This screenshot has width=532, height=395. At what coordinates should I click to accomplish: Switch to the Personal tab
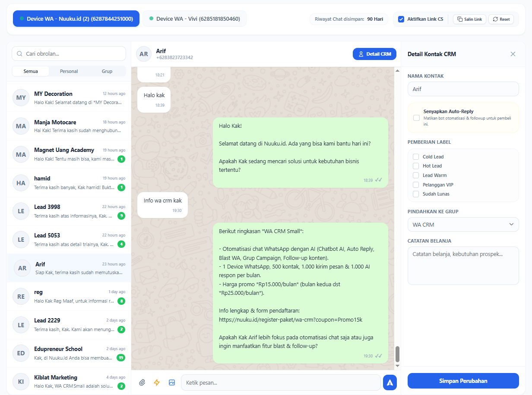(69, 71)
